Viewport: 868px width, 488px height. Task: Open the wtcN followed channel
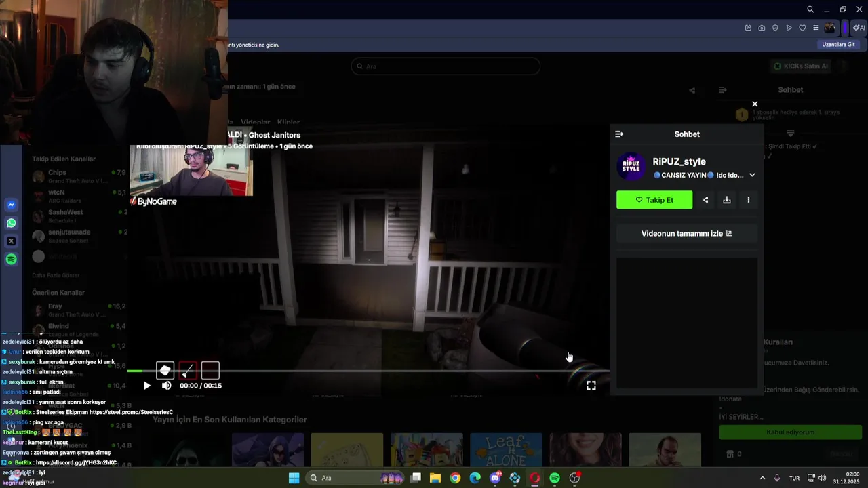tap(79, 197)
